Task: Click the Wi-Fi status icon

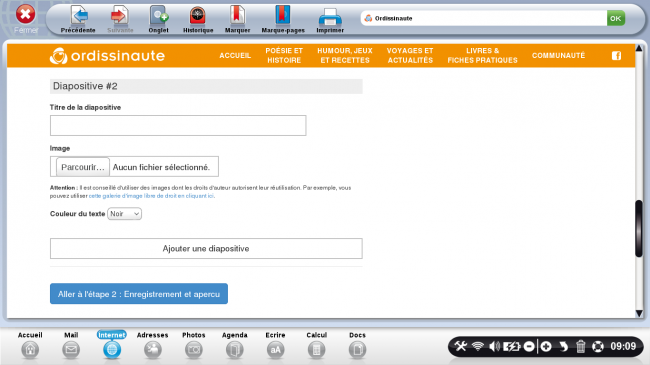Action: (x=478, y=346)
